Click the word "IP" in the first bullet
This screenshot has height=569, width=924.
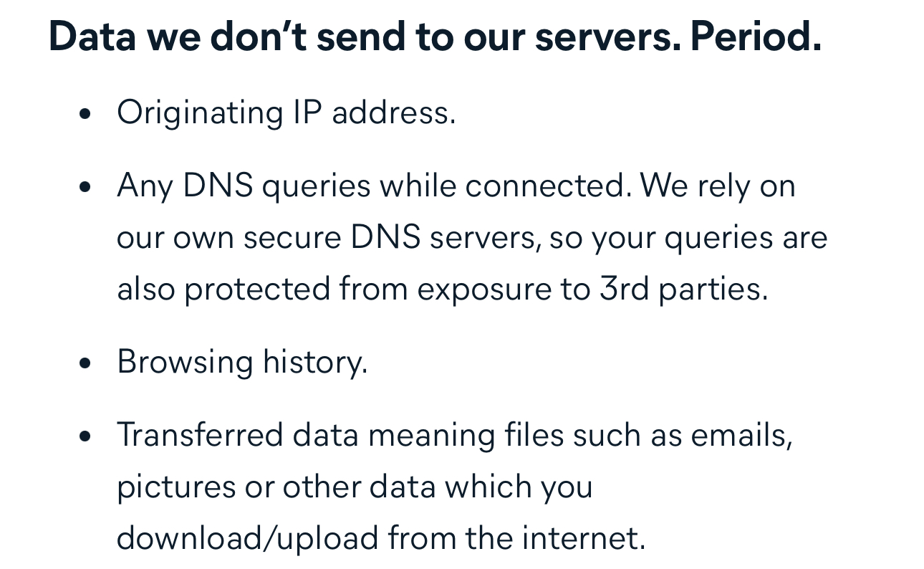pyautogui.click(x=307, y=113)
